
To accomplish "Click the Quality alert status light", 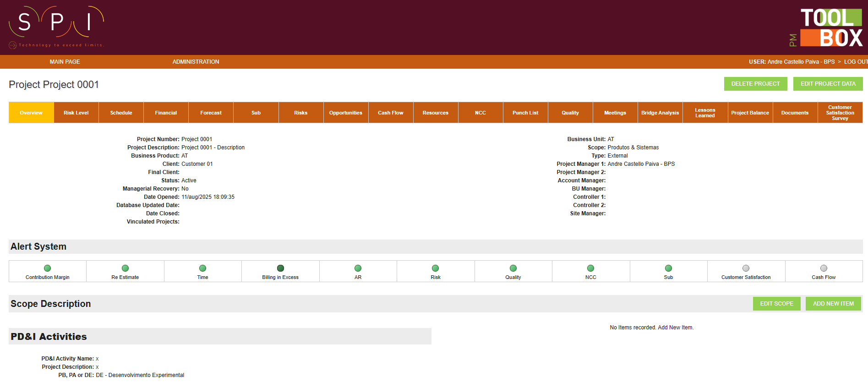I will click(513, 268).
